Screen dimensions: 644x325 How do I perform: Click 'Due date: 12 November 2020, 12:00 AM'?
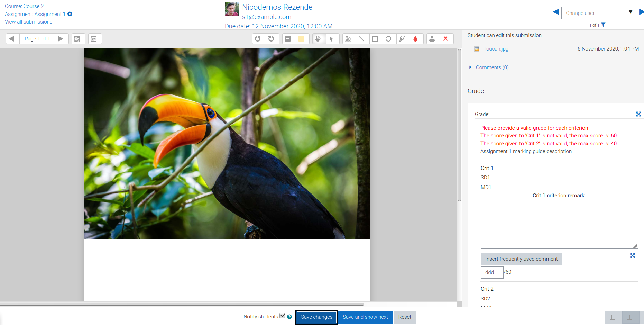[x=279, y=26]
